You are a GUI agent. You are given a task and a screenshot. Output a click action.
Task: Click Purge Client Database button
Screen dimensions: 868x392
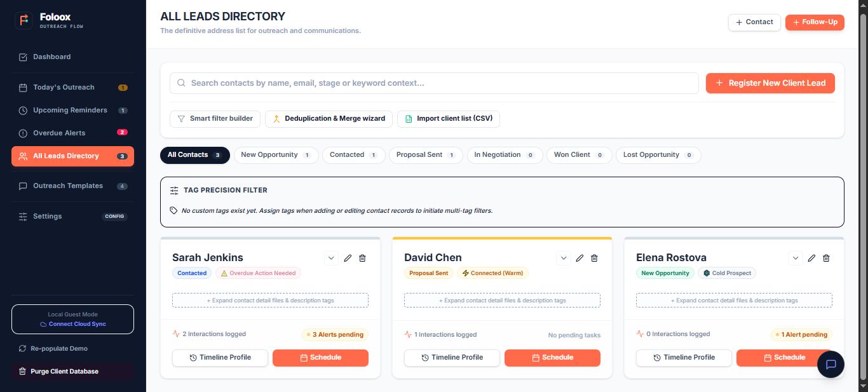(72, 372)
